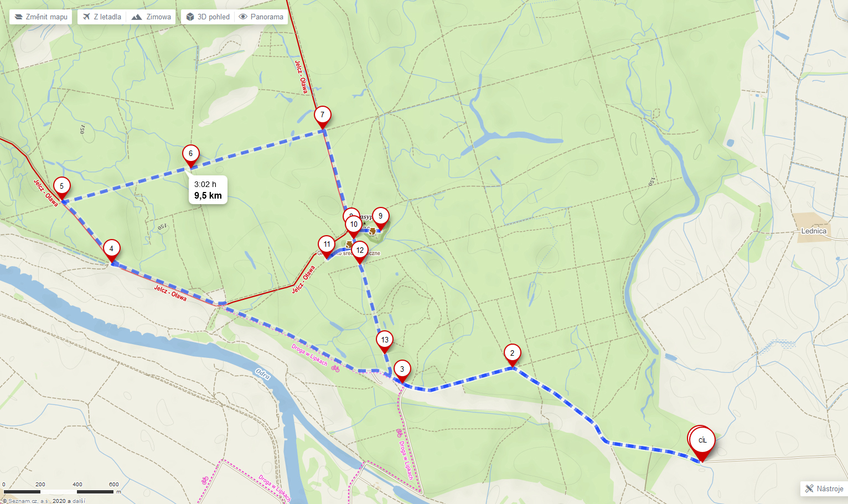Switch to Zimowa winter map
The height and width of the screenshot is (504, 848).
tap(151, 17)
